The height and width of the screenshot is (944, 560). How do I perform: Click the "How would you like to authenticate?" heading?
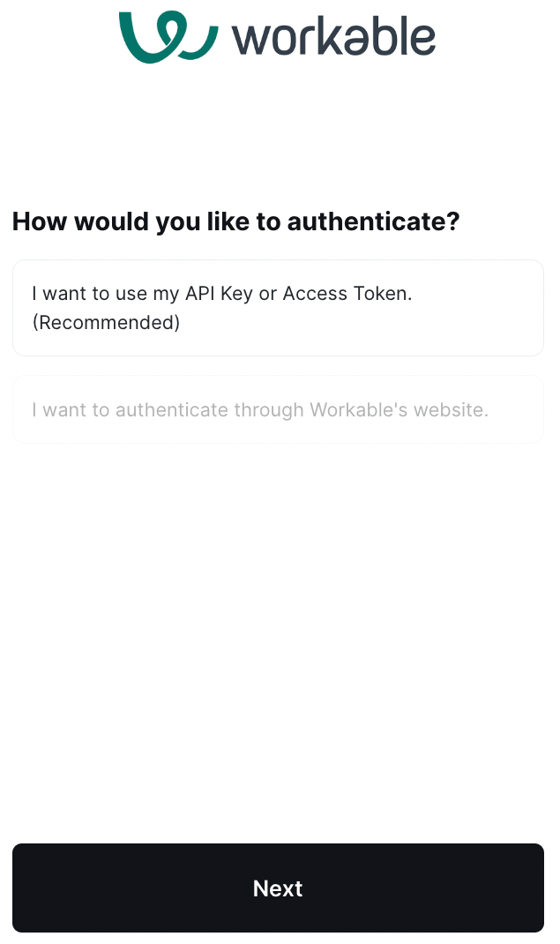click(235, 221)
